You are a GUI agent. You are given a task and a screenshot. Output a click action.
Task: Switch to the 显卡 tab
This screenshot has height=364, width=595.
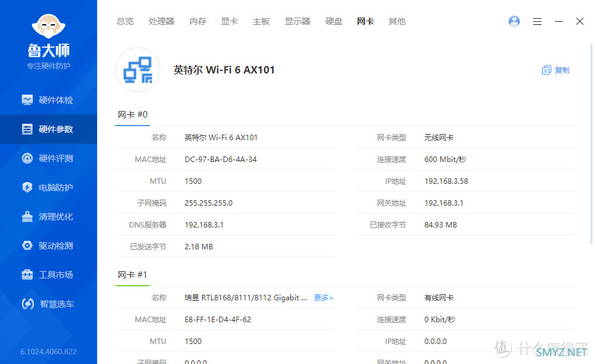pyautogui.click(x=229, y=22)
